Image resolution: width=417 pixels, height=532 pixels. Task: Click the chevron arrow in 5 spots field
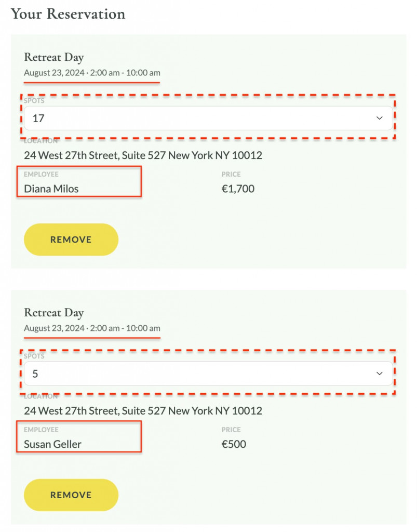(x=380, y=374)
